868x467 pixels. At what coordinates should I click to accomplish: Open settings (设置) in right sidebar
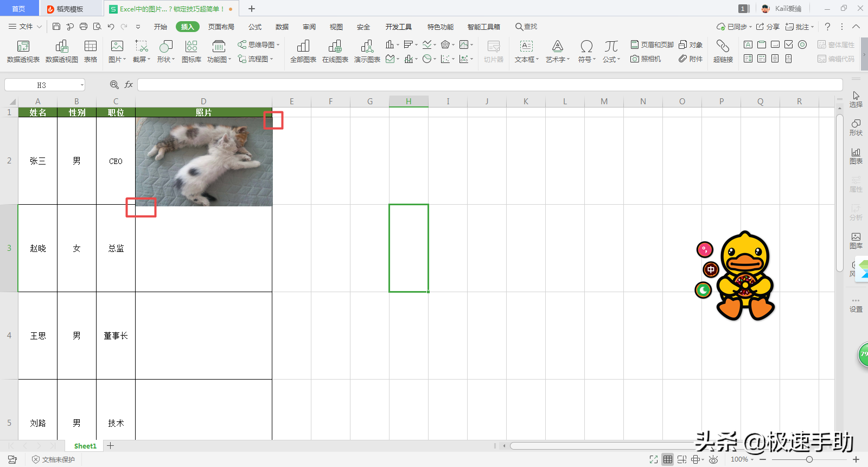tap(856, 305)
